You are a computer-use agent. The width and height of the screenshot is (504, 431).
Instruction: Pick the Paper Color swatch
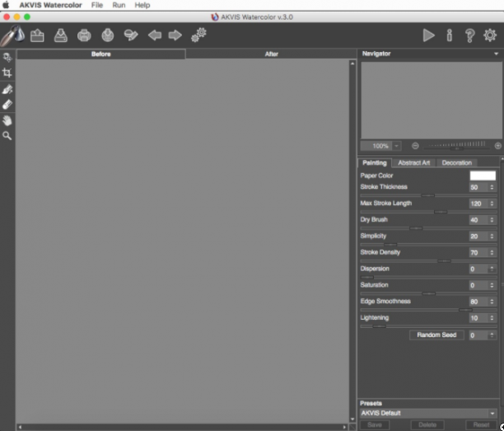pos(483,176)
